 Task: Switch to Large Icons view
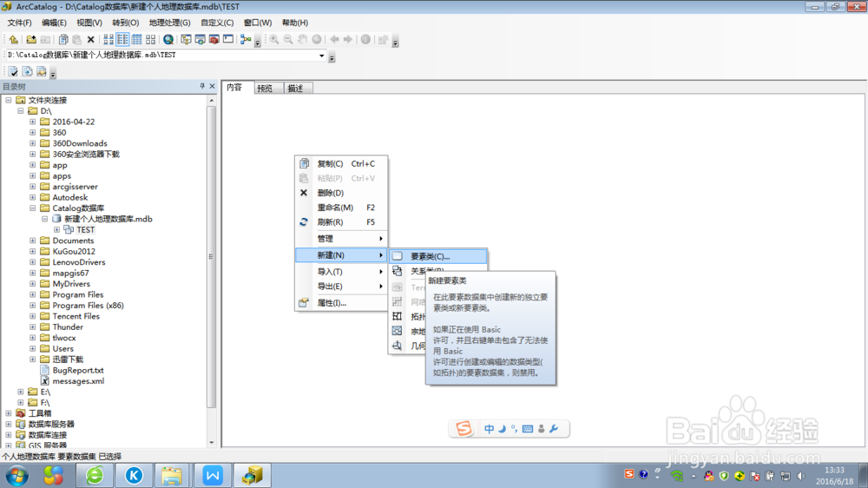108,40
